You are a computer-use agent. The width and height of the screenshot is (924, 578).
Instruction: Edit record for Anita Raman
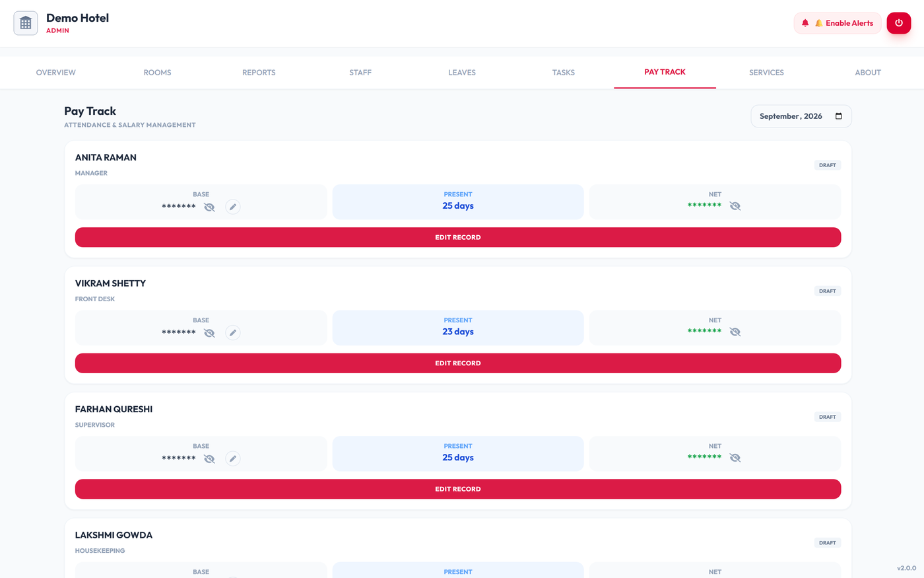pos(458,237)
